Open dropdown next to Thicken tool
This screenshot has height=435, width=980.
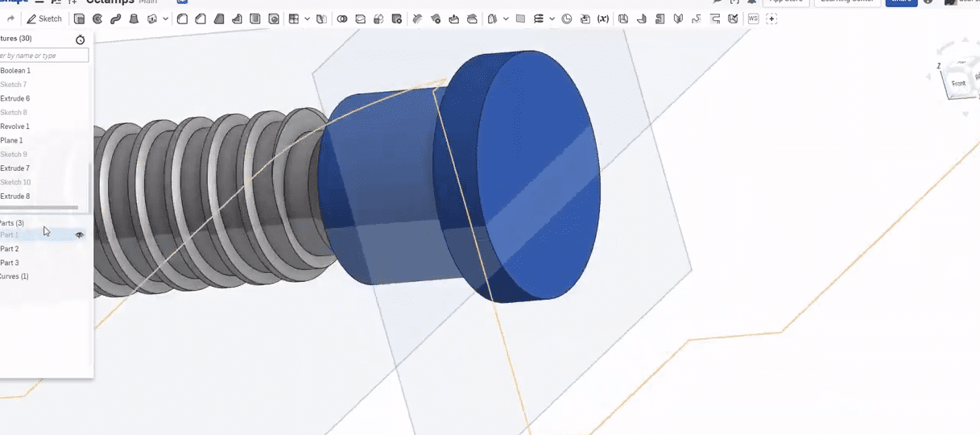[166, 19]
